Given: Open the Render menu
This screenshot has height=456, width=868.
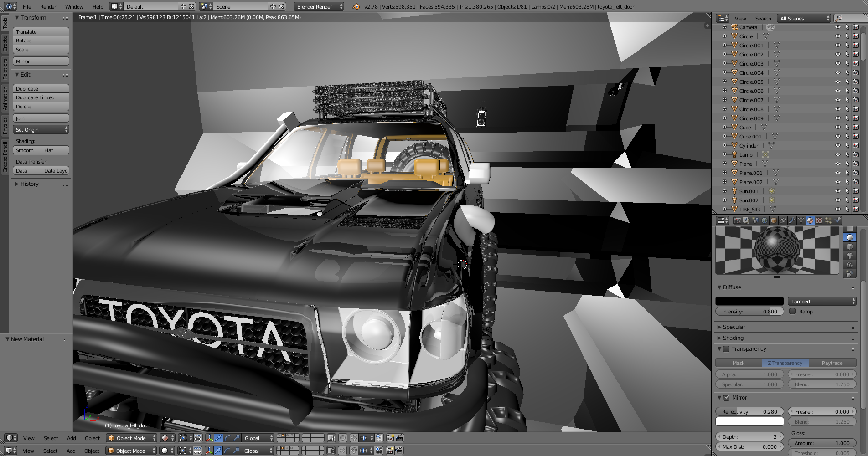Looking at the screenshot, I should click(x=48, y=7).
